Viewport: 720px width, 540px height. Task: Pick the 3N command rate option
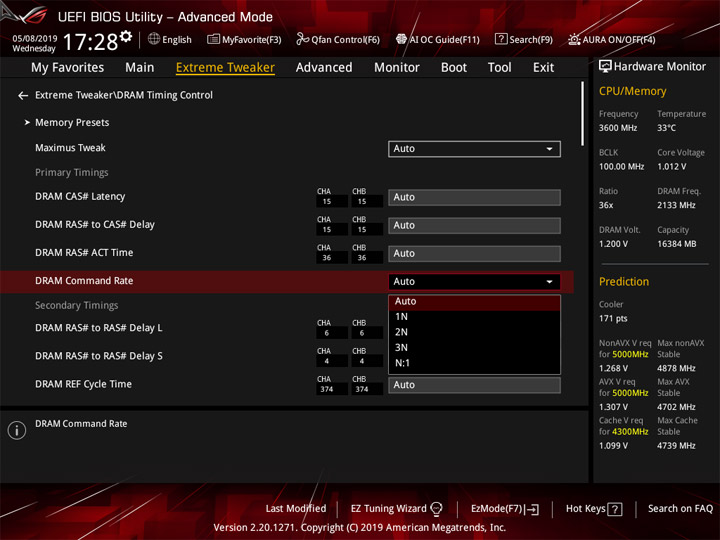pos(474,348)
